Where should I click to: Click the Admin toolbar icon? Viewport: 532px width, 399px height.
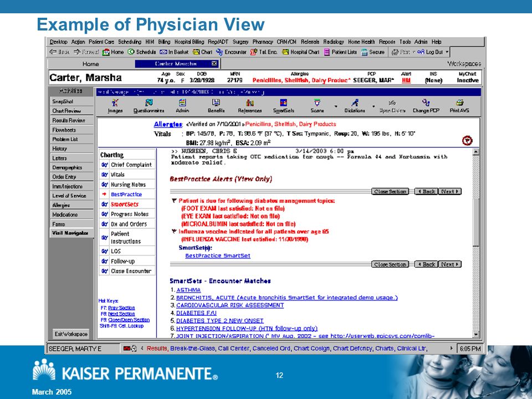point(182,106)
